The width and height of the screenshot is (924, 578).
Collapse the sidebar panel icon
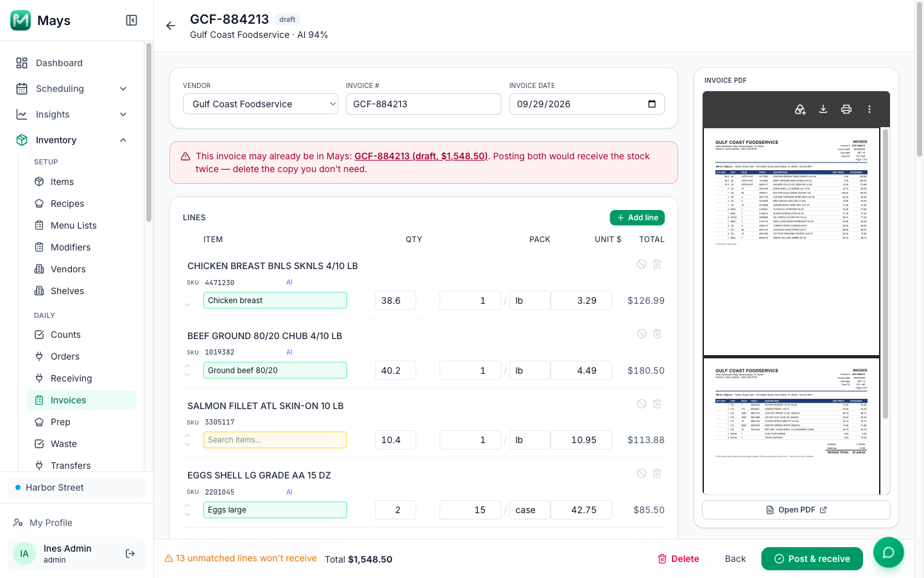pos(132,21)
